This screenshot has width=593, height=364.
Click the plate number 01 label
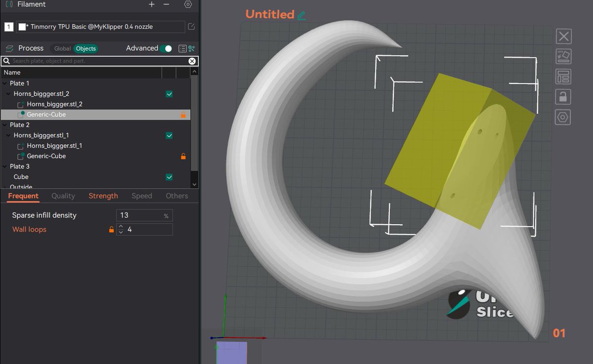(x=559, y=333)
